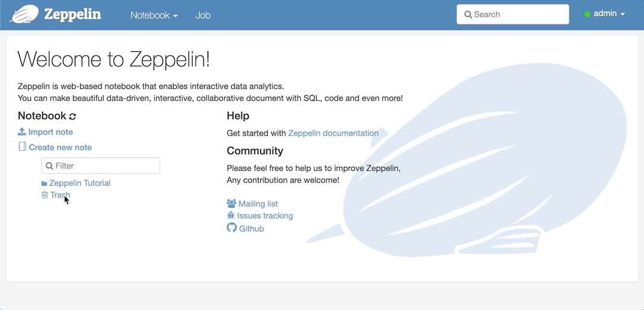
Task: Open the Github link
Action: click(x=251, y=229)
